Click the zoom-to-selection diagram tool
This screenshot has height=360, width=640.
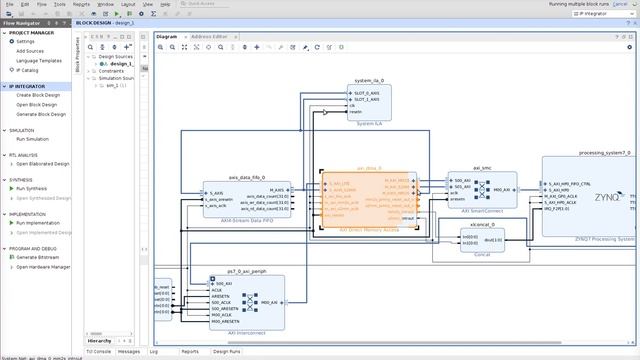point(196,47)
